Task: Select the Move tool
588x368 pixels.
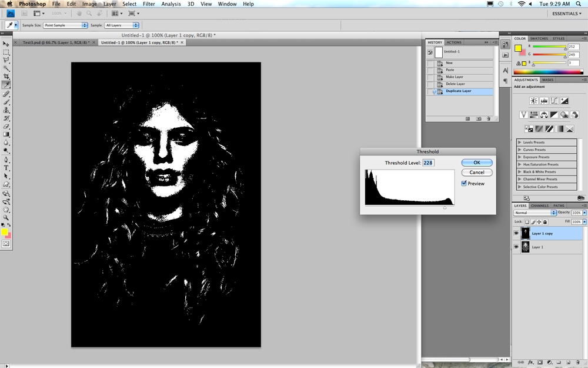Action: 6,44
